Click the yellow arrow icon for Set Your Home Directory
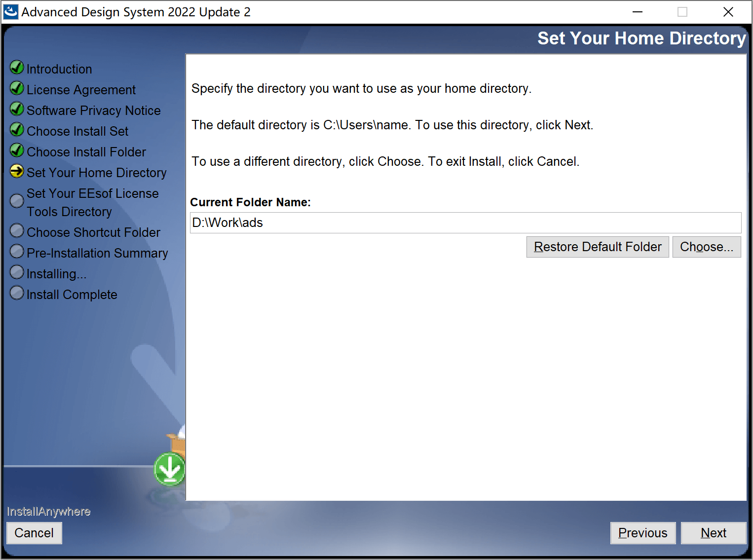This screenshot has width=753, height=560. [x=17, y=171]
